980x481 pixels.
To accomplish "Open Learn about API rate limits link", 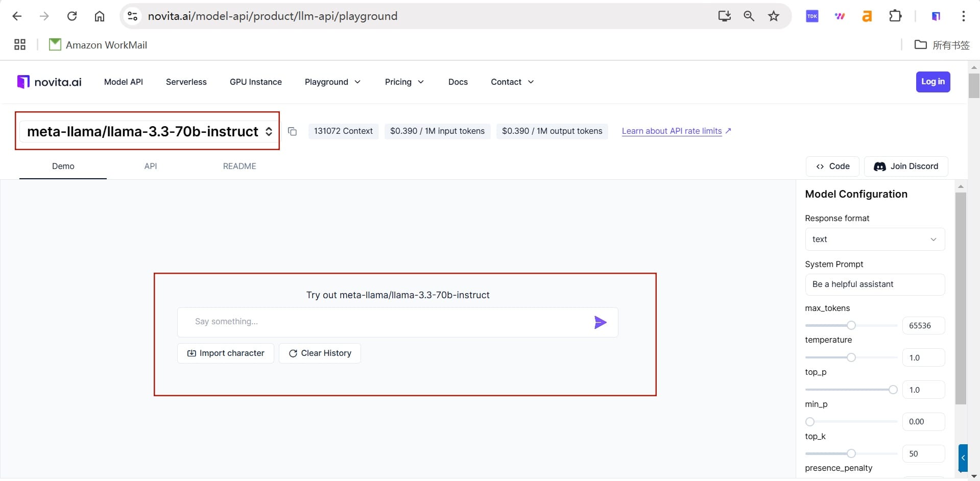I will [676, 131].
